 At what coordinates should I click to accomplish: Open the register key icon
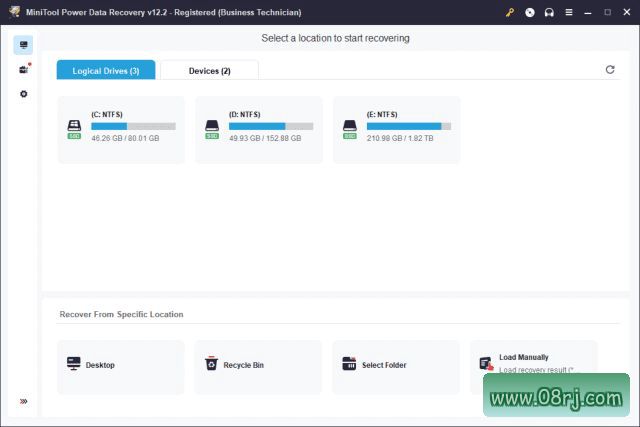(509, 12)
